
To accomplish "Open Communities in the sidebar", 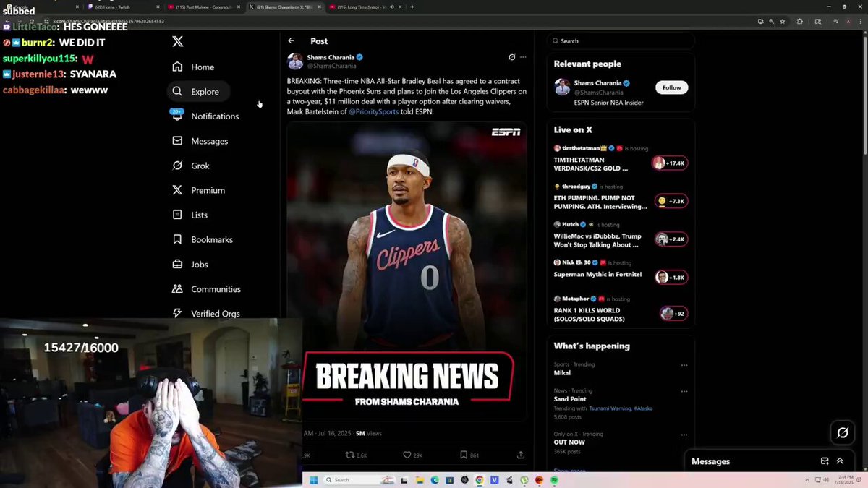I will (207, 289).
